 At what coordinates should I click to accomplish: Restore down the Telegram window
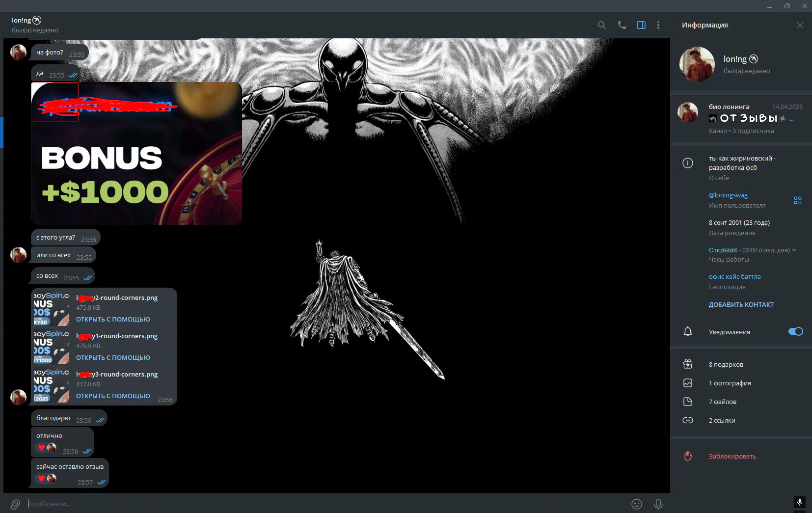click(x=787, y=6)
